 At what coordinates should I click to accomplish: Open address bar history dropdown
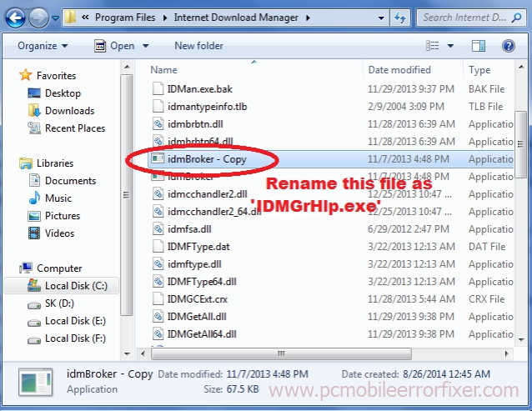pyautogui.click(x=381, y=18)
